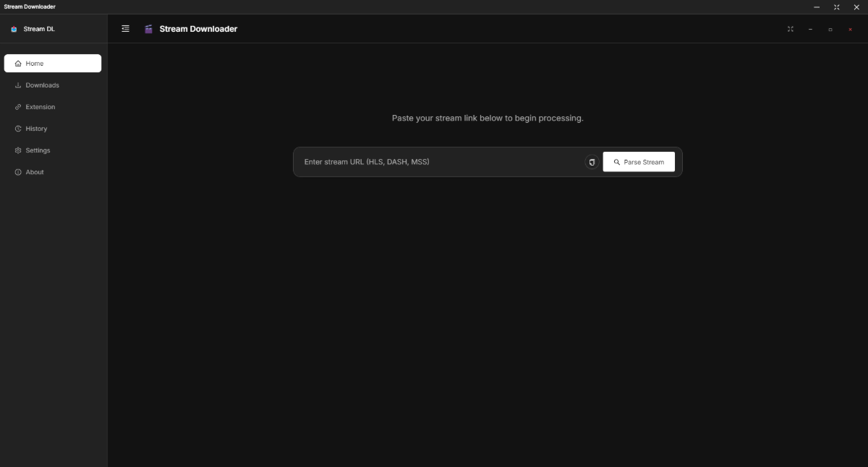
Task: Click the clapperboard logo beside Stream Downloader
Action: point(148,29)
